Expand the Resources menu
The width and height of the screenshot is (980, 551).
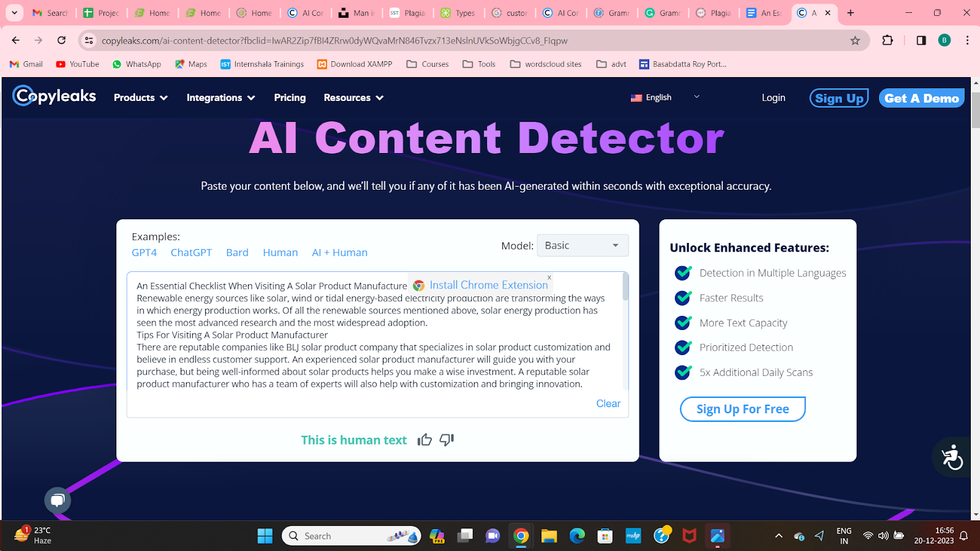[x=353, y=97]
